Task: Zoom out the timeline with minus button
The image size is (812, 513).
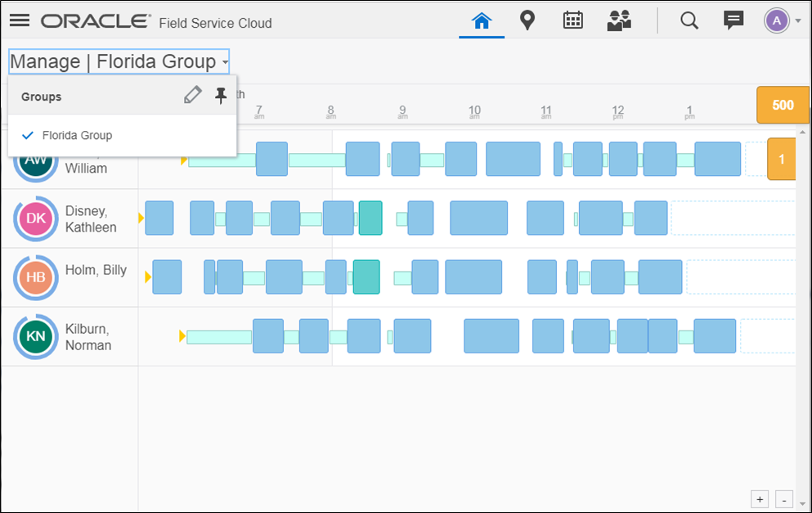Action: (x=784, y=498)
